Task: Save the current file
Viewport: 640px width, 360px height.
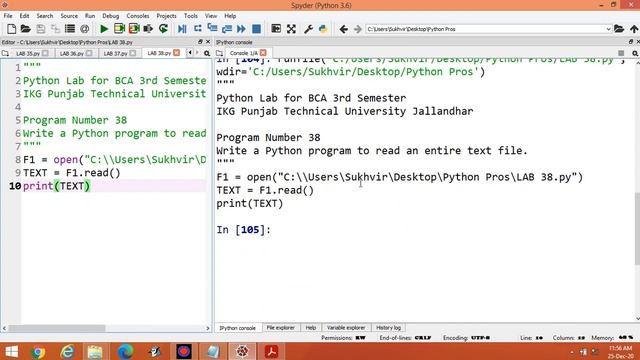Action: (x=40, y=29)
